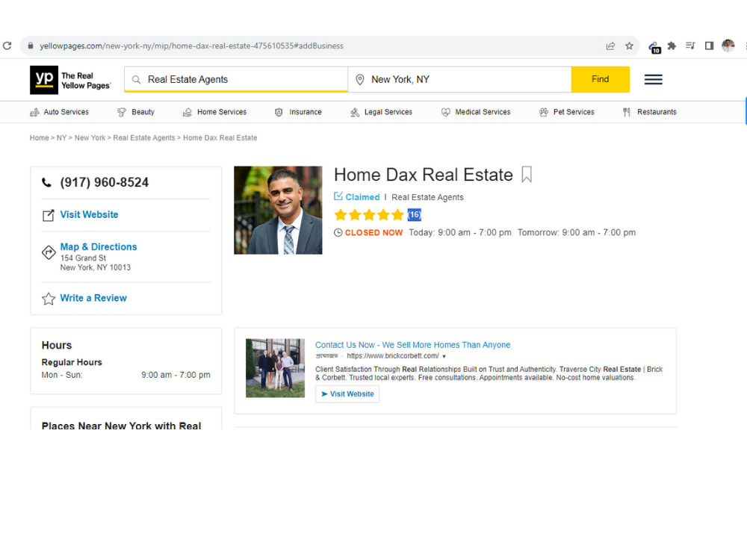The width and height of the screenshot is (747, 560).
Task: Click the review count (16)
Action: [x=415, y=215]
